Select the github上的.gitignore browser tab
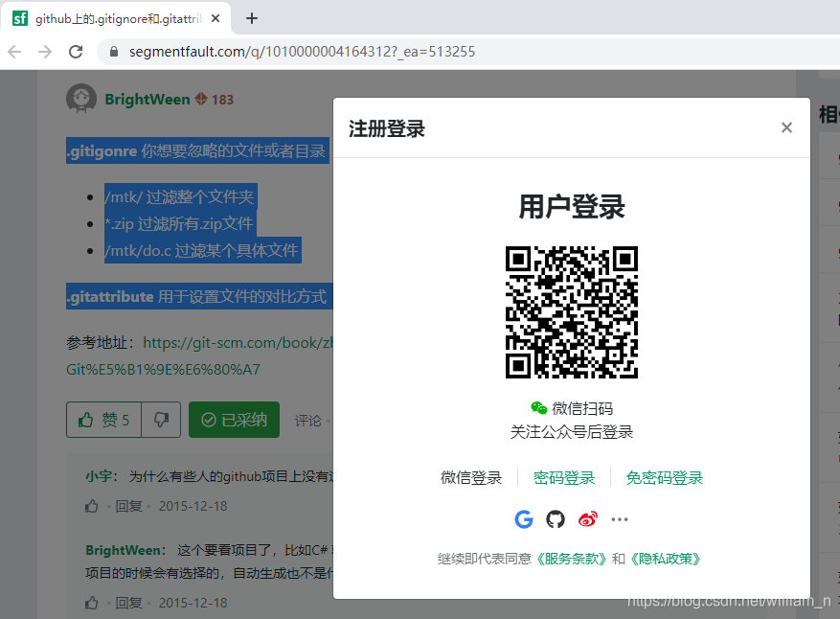The height and width of the screenshot is (619, 840). [x=117, y=19]
